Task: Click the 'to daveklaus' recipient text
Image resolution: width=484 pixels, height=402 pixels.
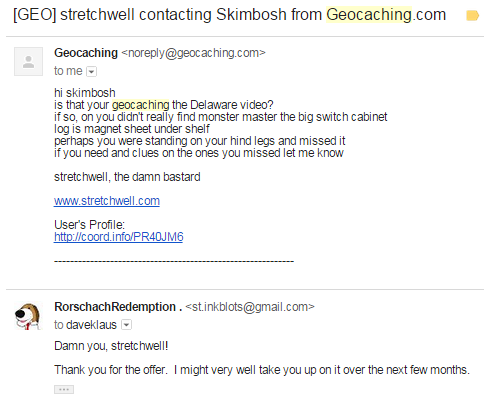Action: click(85, 325)
